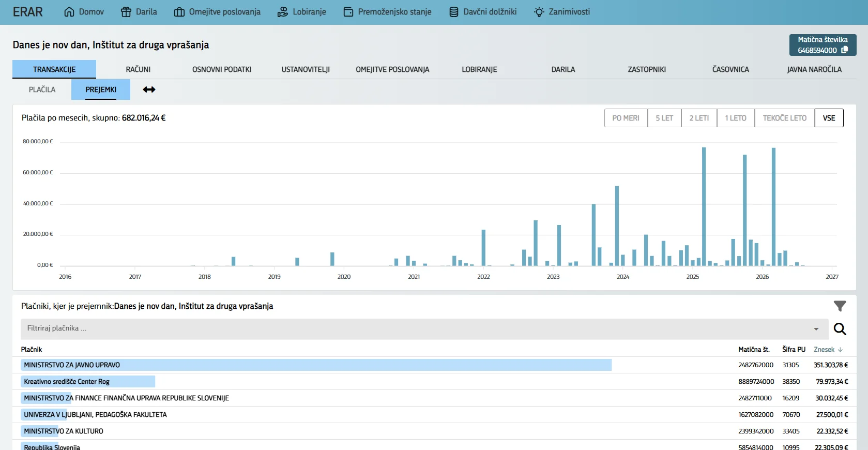Open the LOBIRANJE tab

click(x=479, y=69)
